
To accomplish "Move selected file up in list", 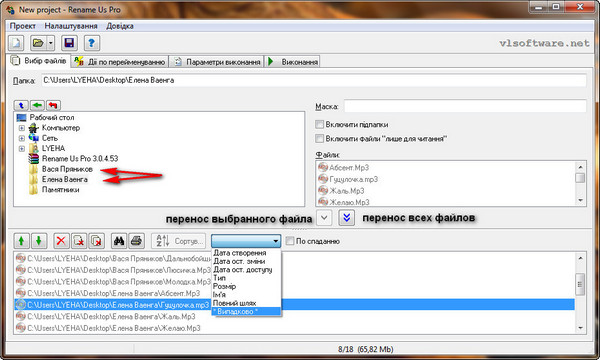I will (21, 241).
